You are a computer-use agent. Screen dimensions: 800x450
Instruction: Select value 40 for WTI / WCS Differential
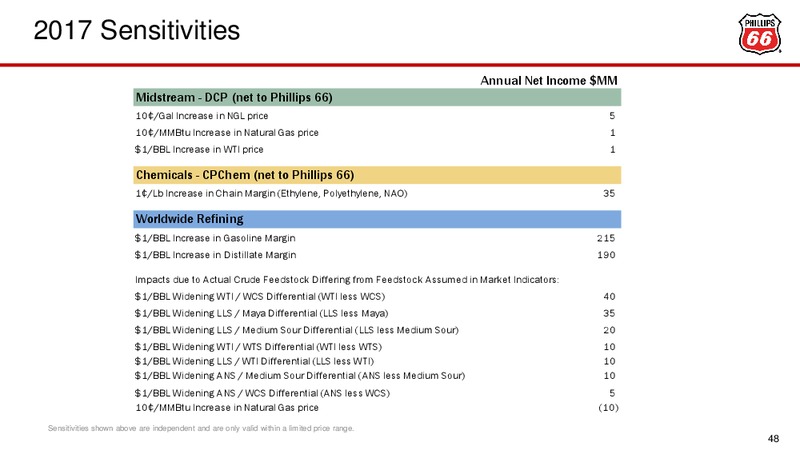(x=609, y=296)
